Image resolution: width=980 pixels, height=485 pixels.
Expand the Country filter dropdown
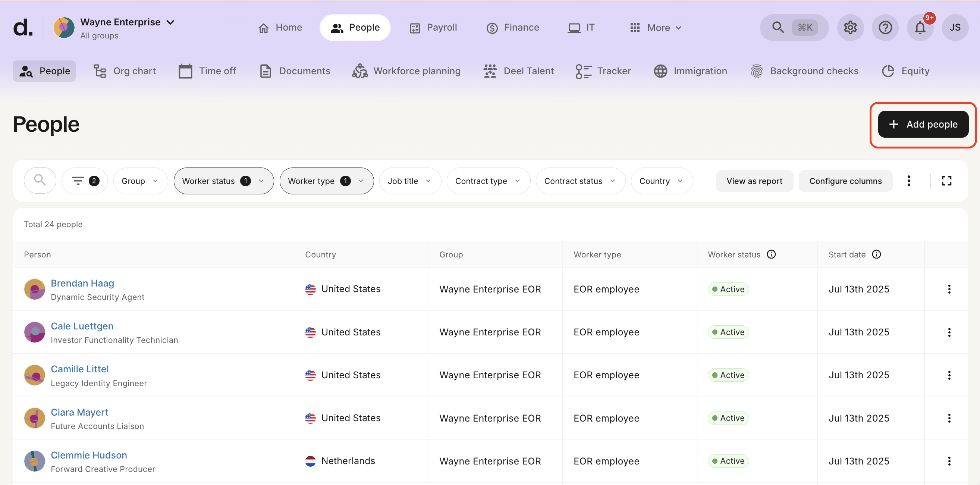(x=661, y=181)
